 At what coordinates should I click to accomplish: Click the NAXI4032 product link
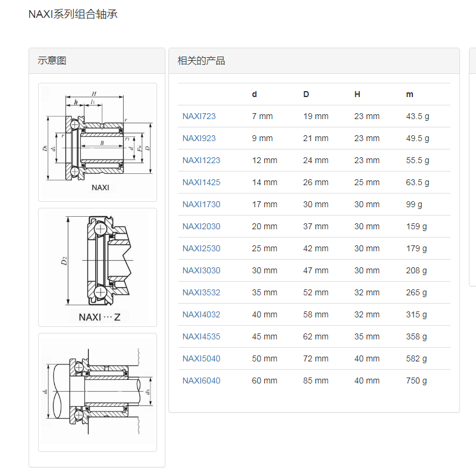201,314
